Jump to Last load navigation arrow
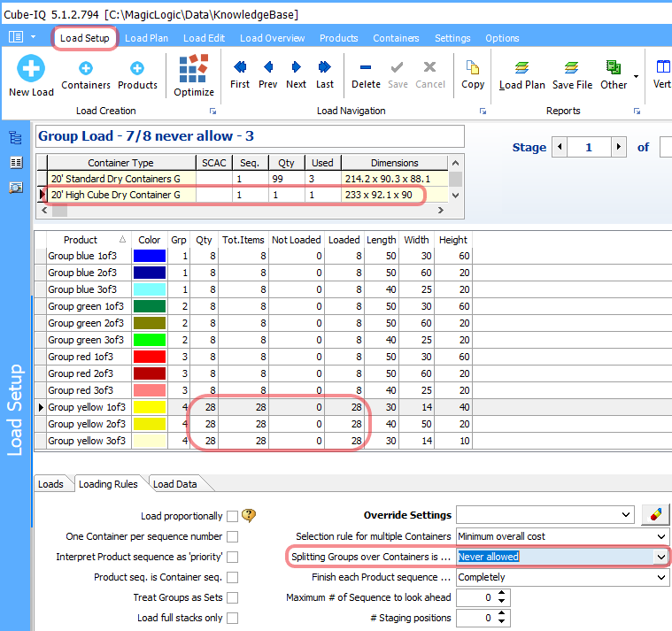Screen dimensions: 672x631 coord(325,68)
